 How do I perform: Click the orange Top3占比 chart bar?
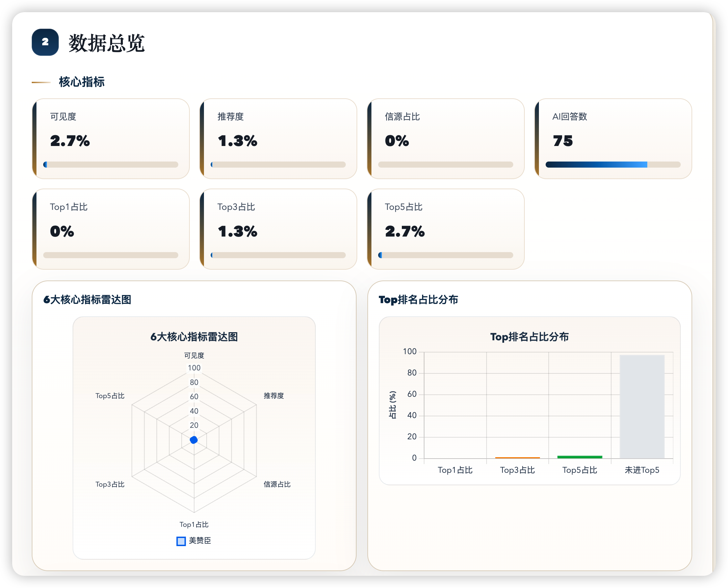click(x=517, y=458)
